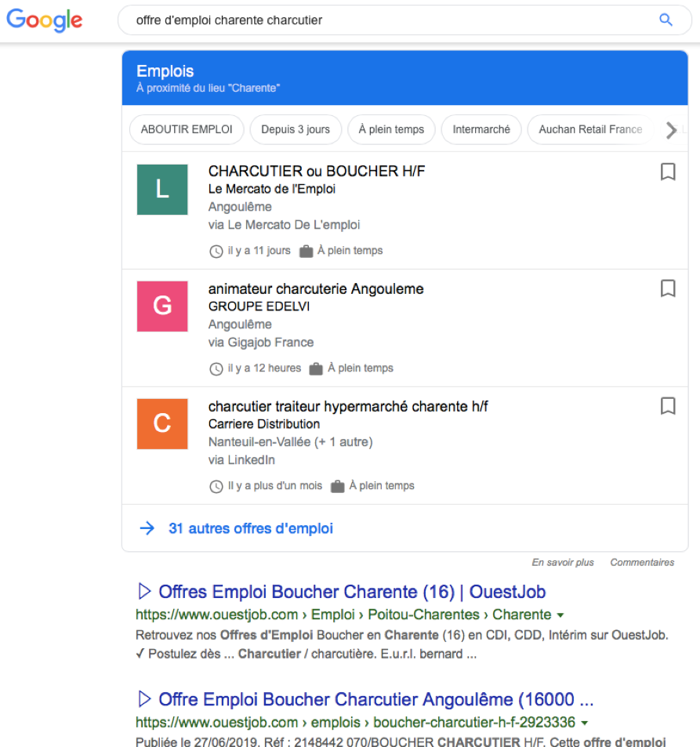Click 'il y a 11 jours' posting date
This screenshot has height=747, width=700.
(x=259, y=251)
